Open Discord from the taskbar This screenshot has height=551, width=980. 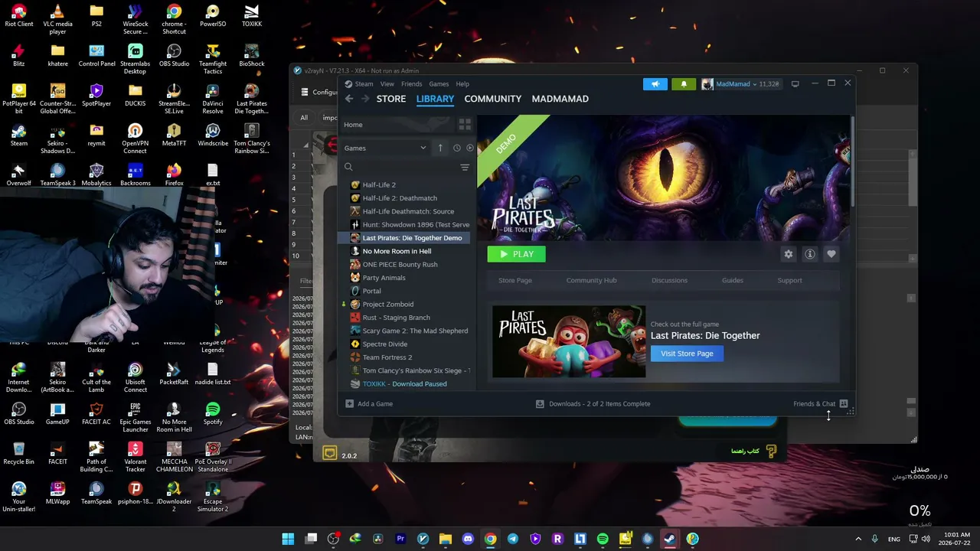pyautogui.click(x=468, y=539)
